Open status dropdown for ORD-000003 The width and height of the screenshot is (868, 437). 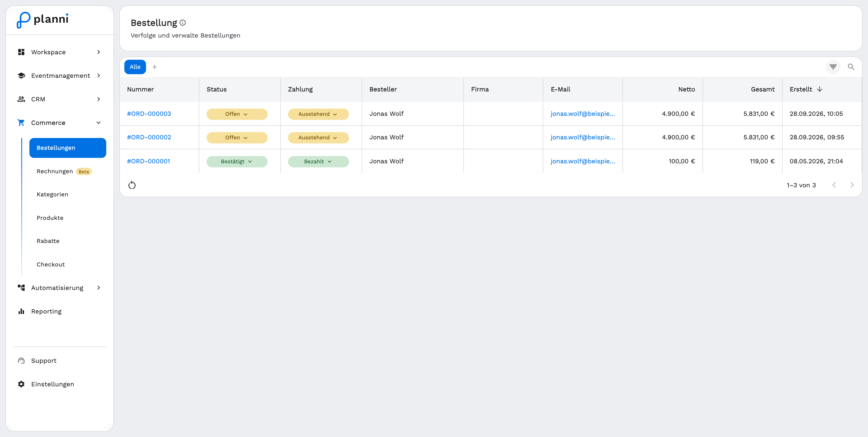(237, 114)
